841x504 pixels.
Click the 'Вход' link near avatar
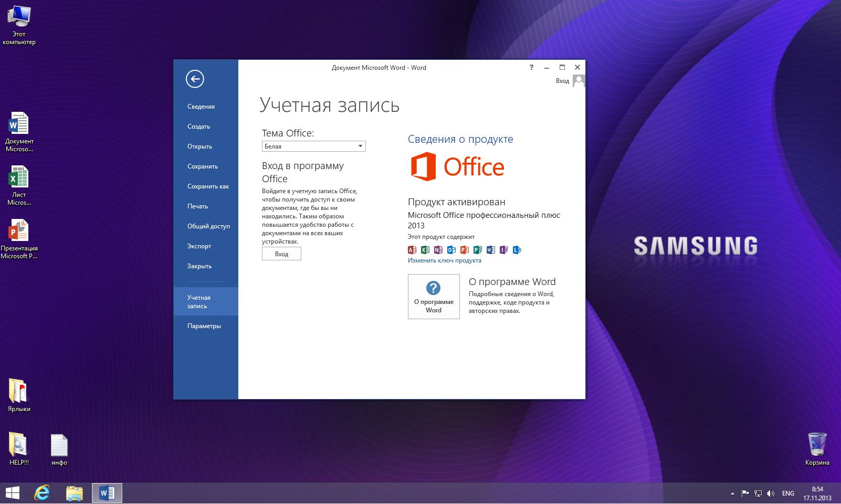(562, 81)
